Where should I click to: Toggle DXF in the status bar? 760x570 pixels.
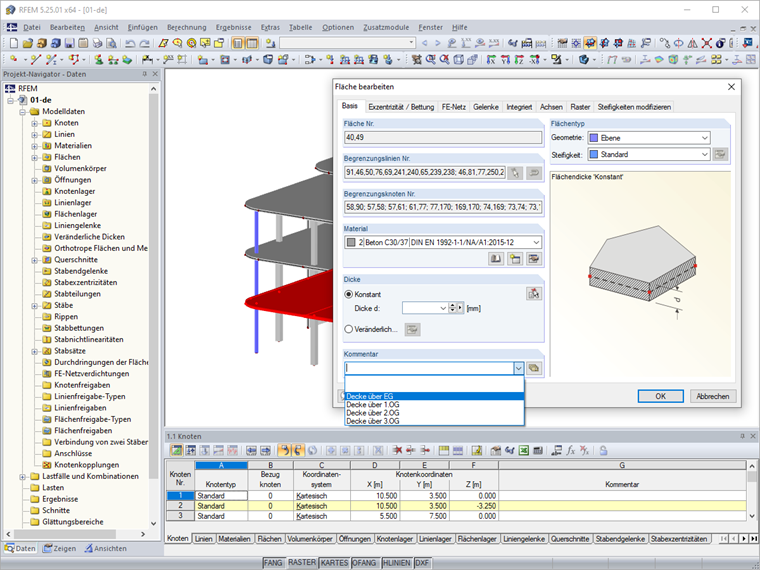point(422,563)
